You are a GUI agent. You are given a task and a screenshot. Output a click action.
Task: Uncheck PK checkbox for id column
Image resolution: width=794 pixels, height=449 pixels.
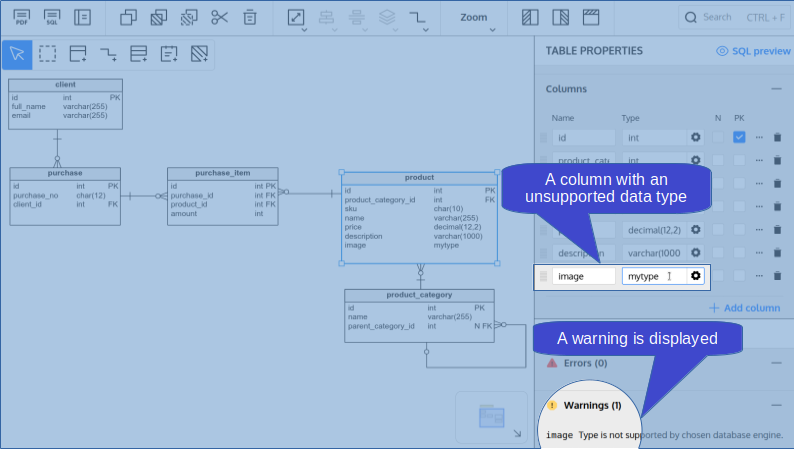[x=739, y=137]
